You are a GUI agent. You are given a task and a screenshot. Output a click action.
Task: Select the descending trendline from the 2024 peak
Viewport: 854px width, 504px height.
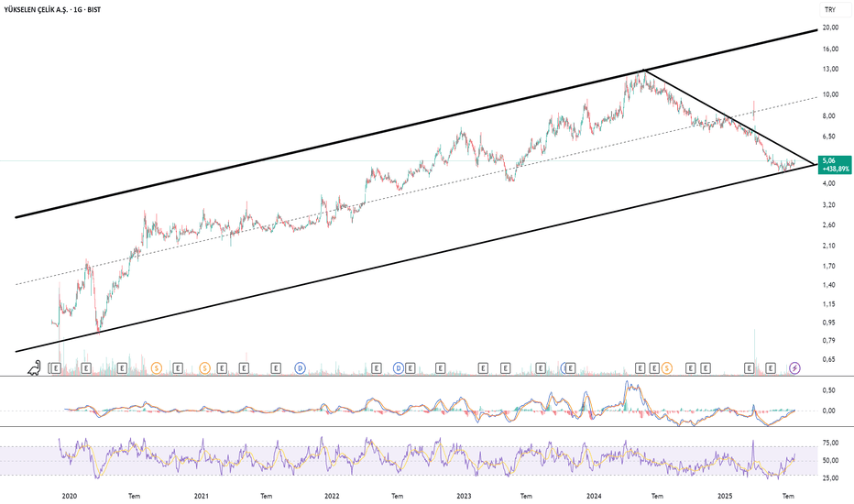point(729,116)
